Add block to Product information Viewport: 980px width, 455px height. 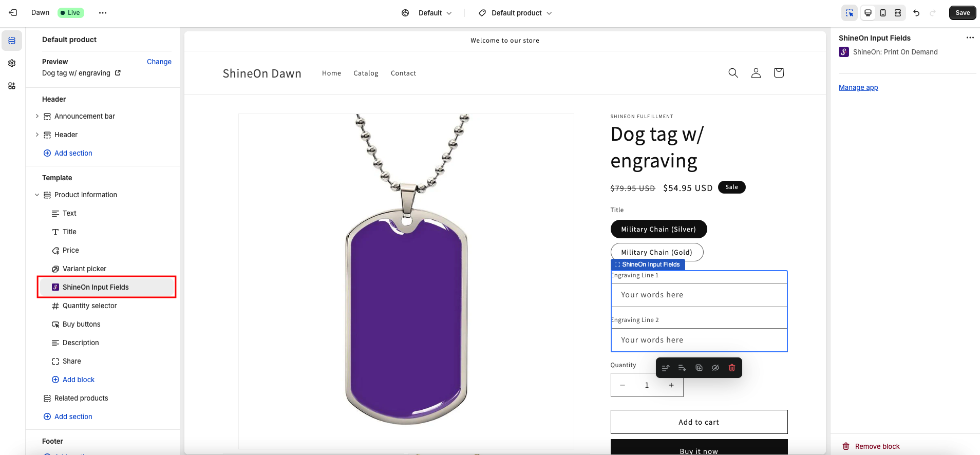click(73, 380)
